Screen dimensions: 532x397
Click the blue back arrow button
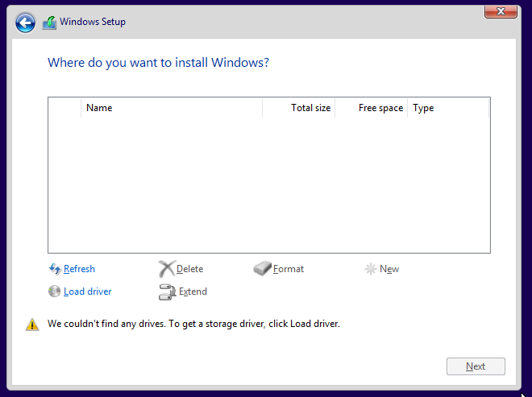tap(26, 23)
